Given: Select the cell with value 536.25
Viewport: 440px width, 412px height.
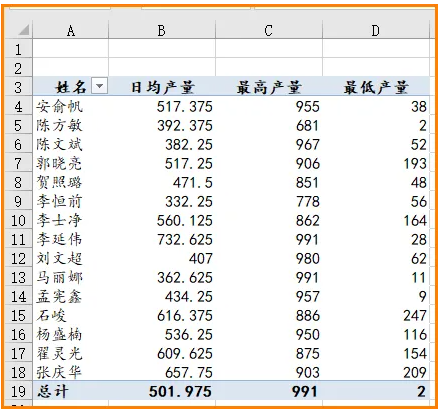Looking at the screenshot, I should (x=162, y=334).
